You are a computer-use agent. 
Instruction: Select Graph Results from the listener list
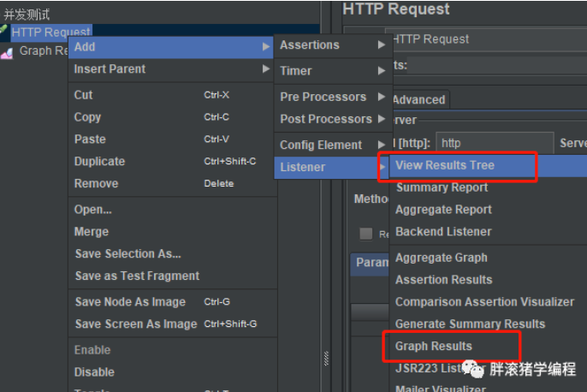coord(434,347)
